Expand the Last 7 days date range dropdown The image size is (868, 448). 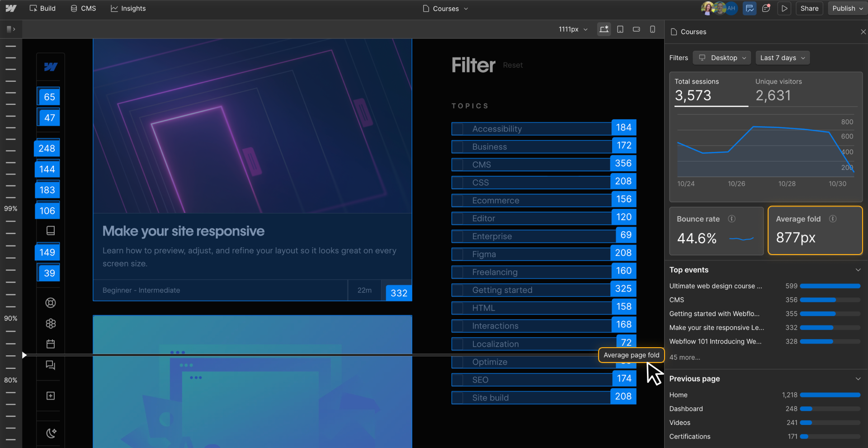[x=782, y=57]
